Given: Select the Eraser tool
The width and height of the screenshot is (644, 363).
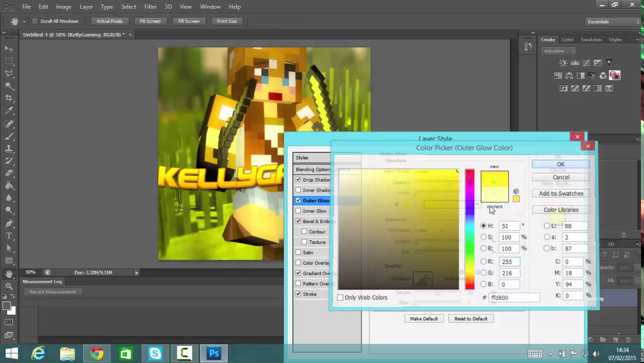Looking at the screenshot, I should pyautogui.click(x=9, y=173).
